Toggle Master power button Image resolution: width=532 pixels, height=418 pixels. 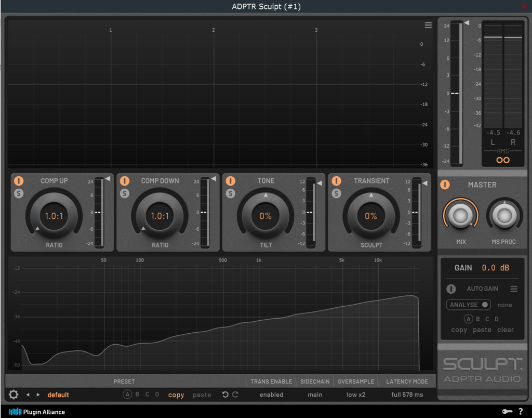[445, 185]
